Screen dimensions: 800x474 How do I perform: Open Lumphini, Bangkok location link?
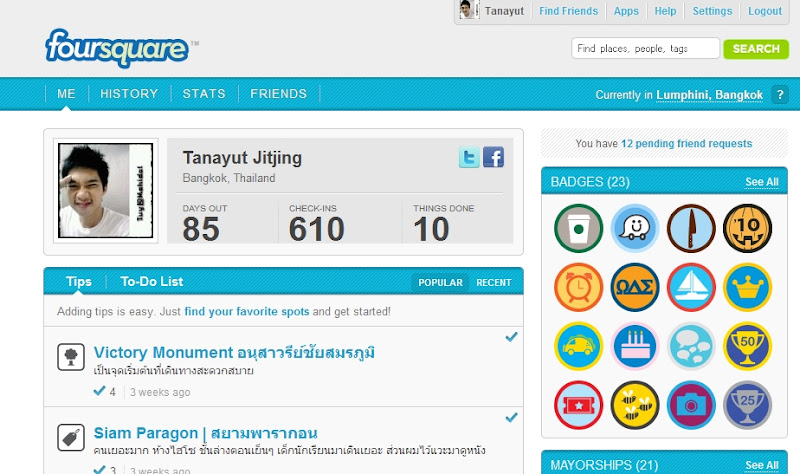click(709, 95)
